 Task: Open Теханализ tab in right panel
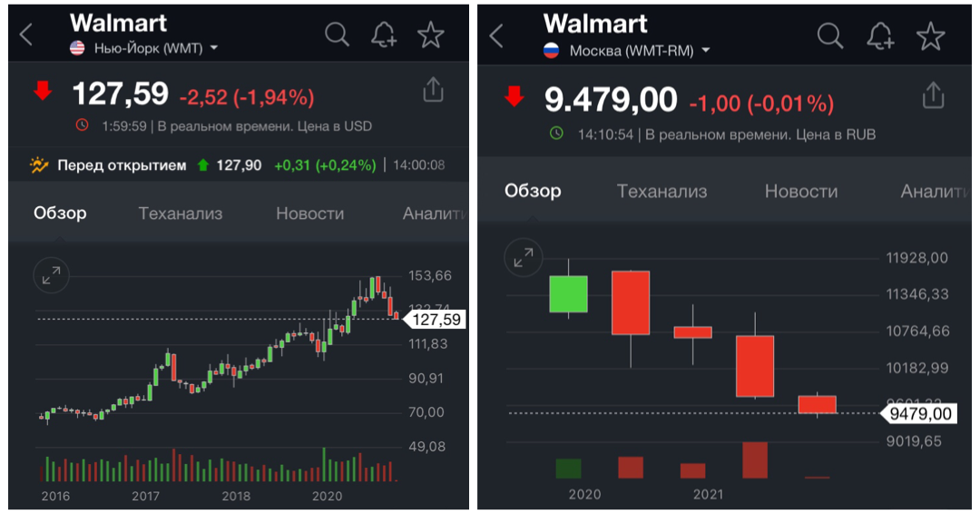point(661,191)
